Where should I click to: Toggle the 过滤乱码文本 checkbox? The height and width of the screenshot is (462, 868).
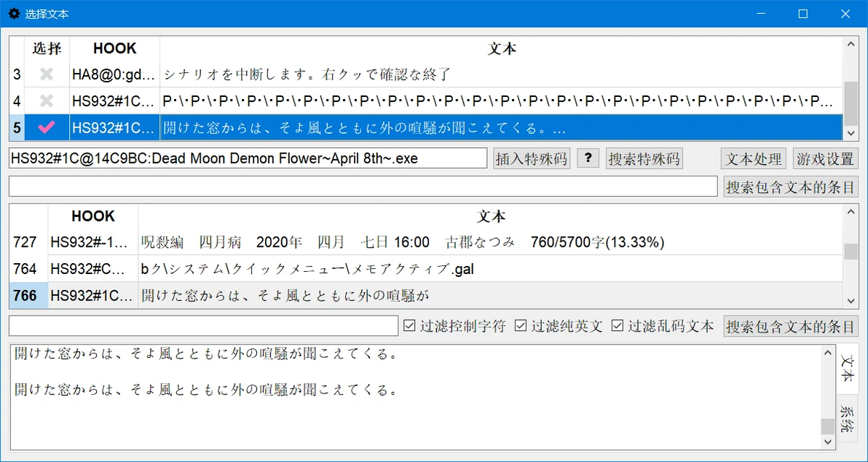coord(618,326)
